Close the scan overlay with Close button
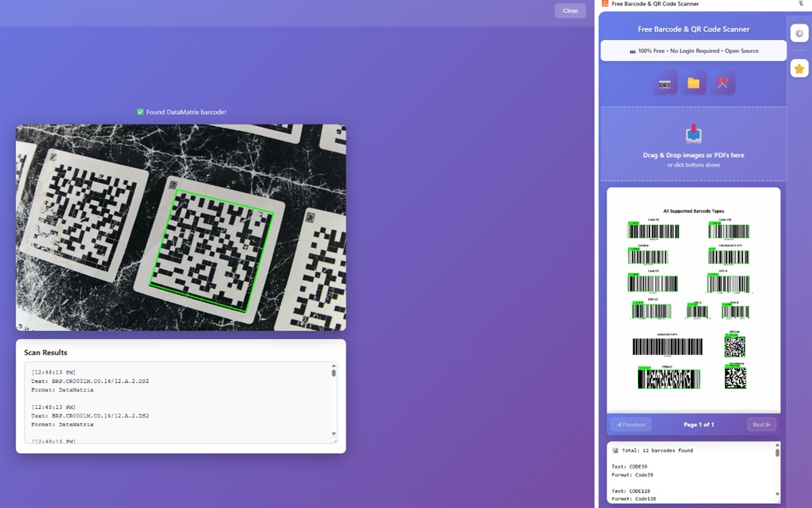Screen dimensions: 812x508 (570, 11)
